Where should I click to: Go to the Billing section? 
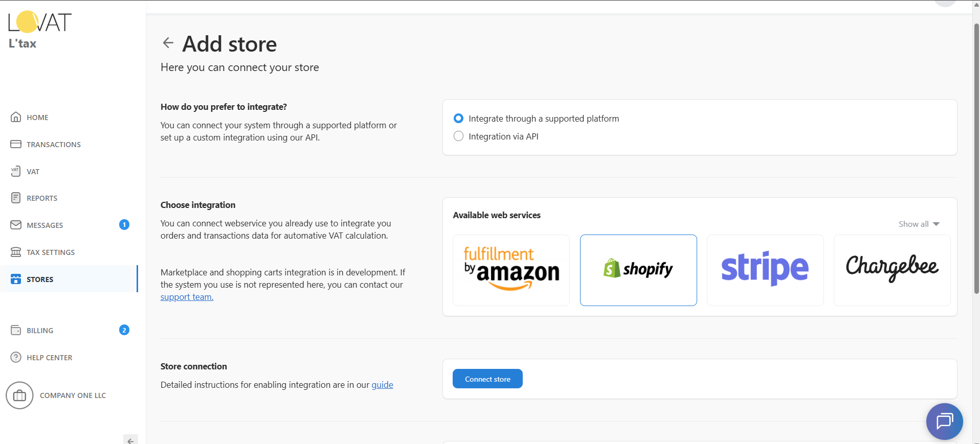40,331
